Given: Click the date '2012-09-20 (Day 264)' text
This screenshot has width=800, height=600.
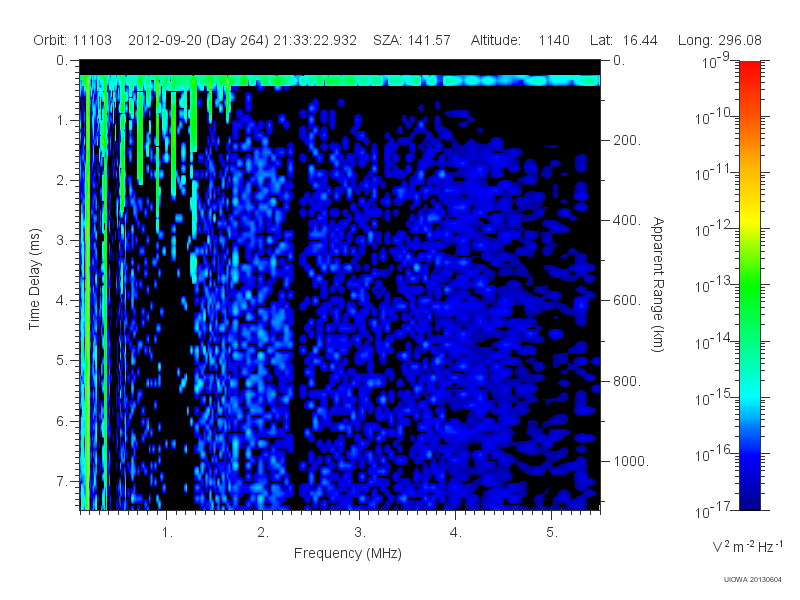Looking at the screenshot, I should tap(198, 40).
